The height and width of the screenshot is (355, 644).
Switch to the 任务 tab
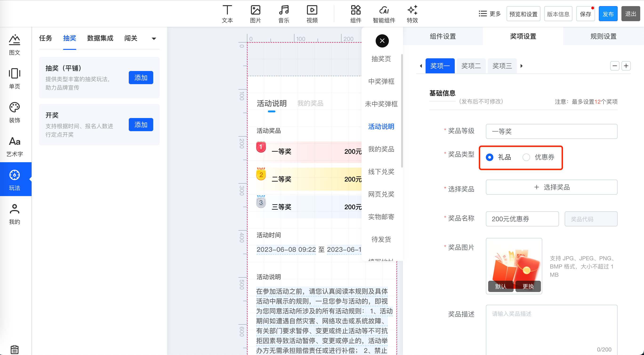[x=45, y=38]
